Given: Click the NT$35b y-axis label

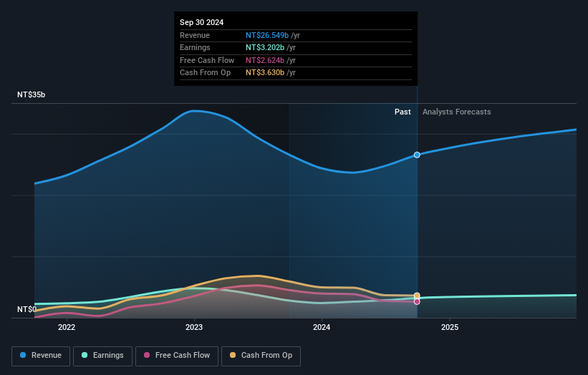Looking at the screenshot, I should pyautogui.click(x=31, y=94).
